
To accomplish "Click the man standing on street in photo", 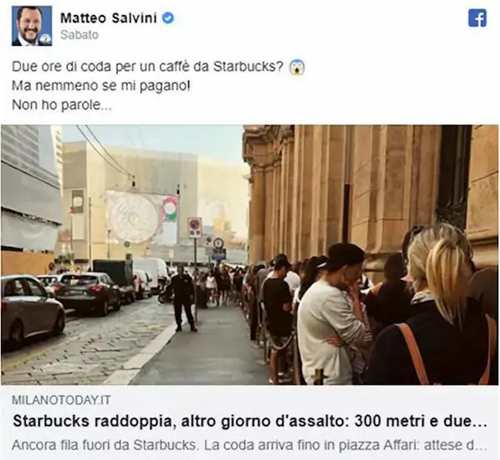I will pyautogui.click(x=183, y=298).
